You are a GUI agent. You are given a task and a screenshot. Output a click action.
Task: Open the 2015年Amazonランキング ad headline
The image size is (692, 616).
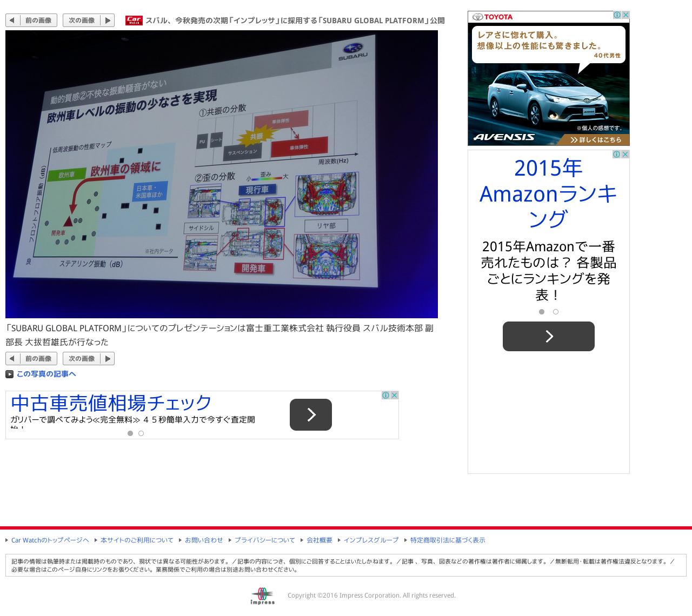pos(549,193)
